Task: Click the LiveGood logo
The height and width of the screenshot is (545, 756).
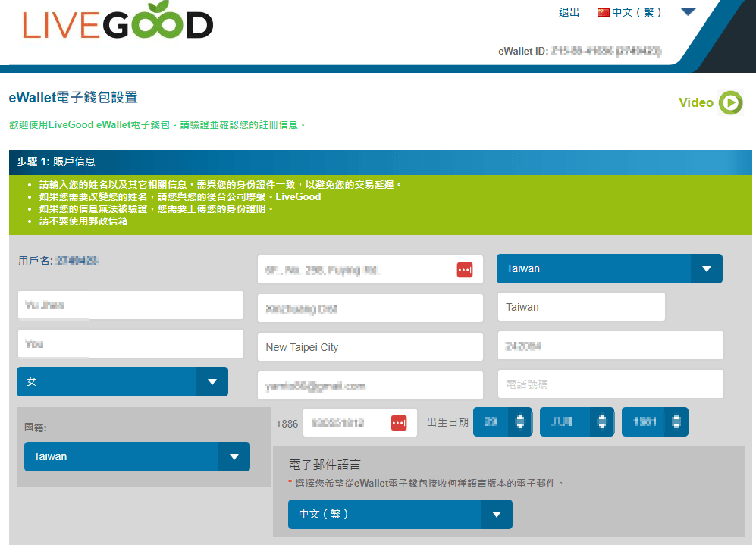Action: pos(118,25)
